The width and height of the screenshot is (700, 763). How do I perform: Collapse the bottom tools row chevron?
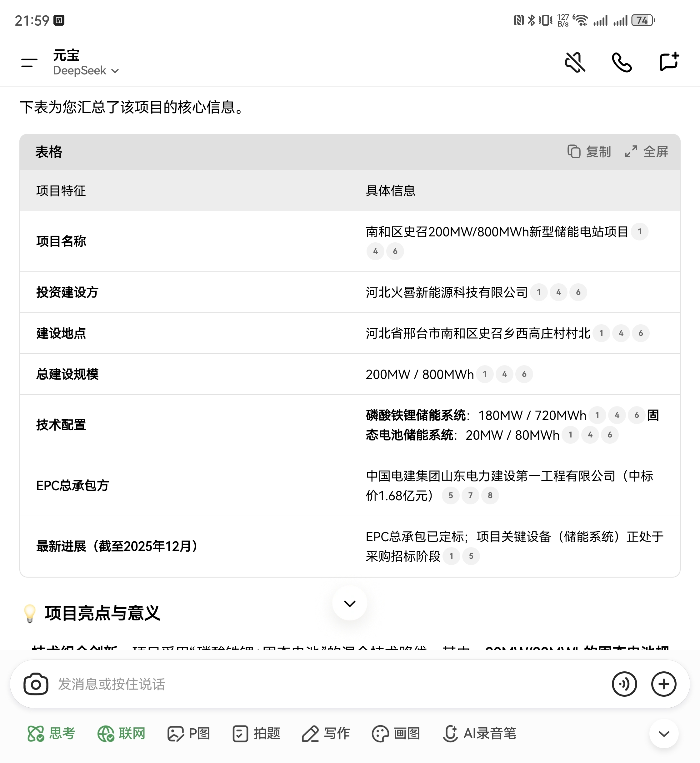pyautogui.click(x=664, y=734)
